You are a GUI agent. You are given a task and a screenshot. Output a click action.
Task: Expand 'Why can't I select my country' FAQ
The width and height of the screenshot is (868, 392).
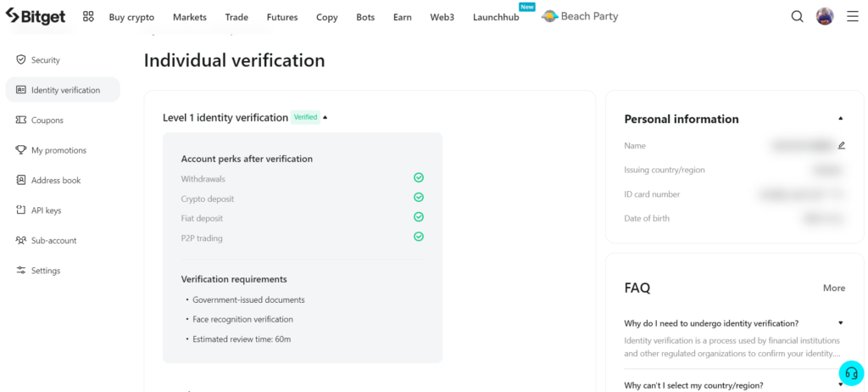pyautogui.click(x=840, y=385)
